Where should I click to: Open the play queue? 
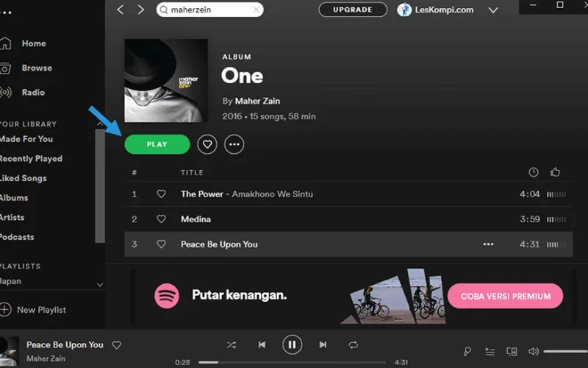pos(490,352)
